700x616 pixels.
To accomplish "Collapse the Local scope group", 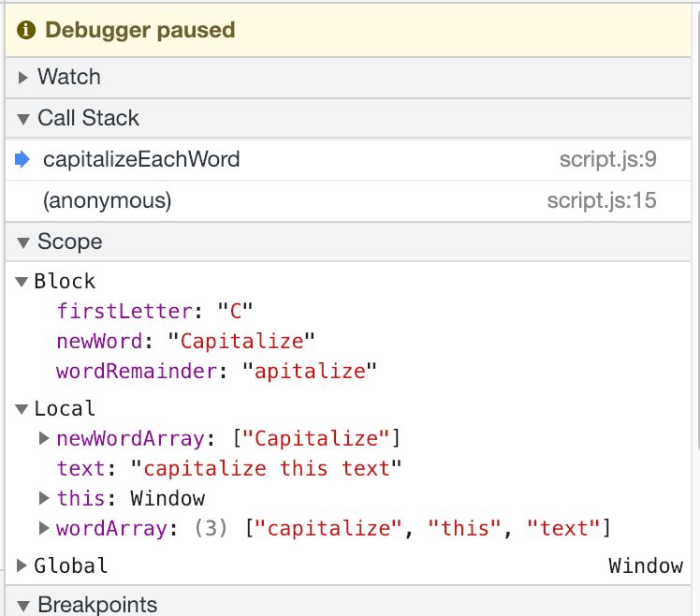I will coord(22,409).
